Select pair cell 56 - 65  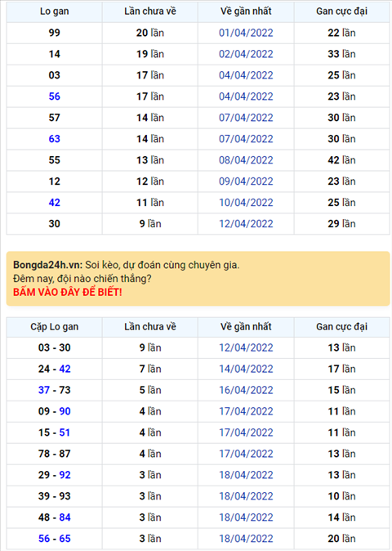(55, 539)
